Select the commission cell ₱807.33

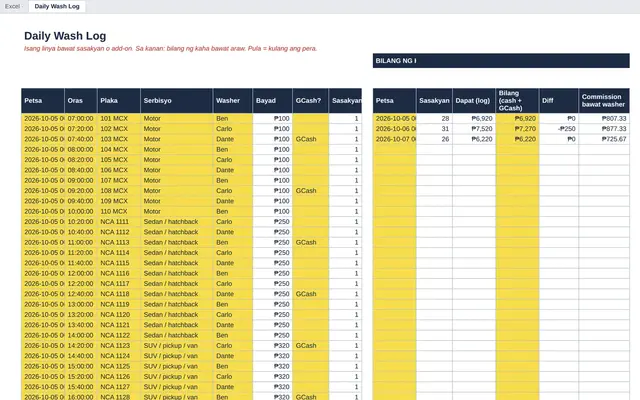(x=604, y=118)
